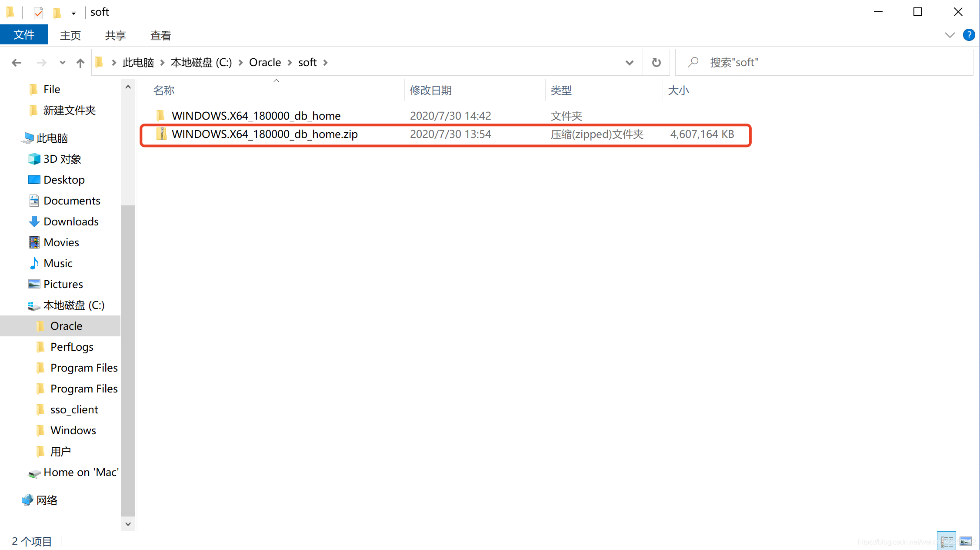Open the recent locations dropdown arrow
Screen dimensions: 980x550
click(x=62, y=63)
